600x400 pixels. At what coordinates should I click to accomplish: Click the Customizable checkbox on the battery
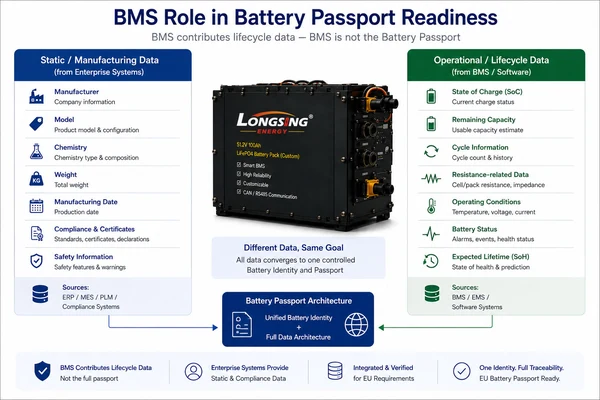(239, 183)
